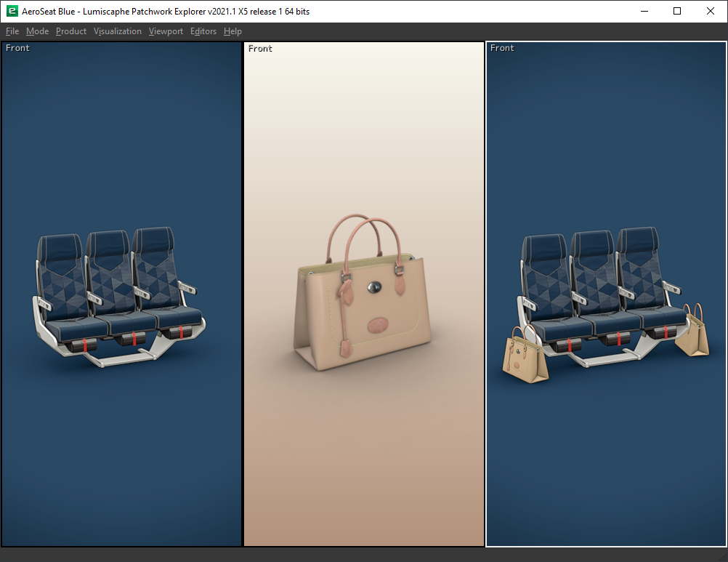Viewport: 728px width, 562px height.
Task: Open the Viewport menu
Action: [166, 31]
